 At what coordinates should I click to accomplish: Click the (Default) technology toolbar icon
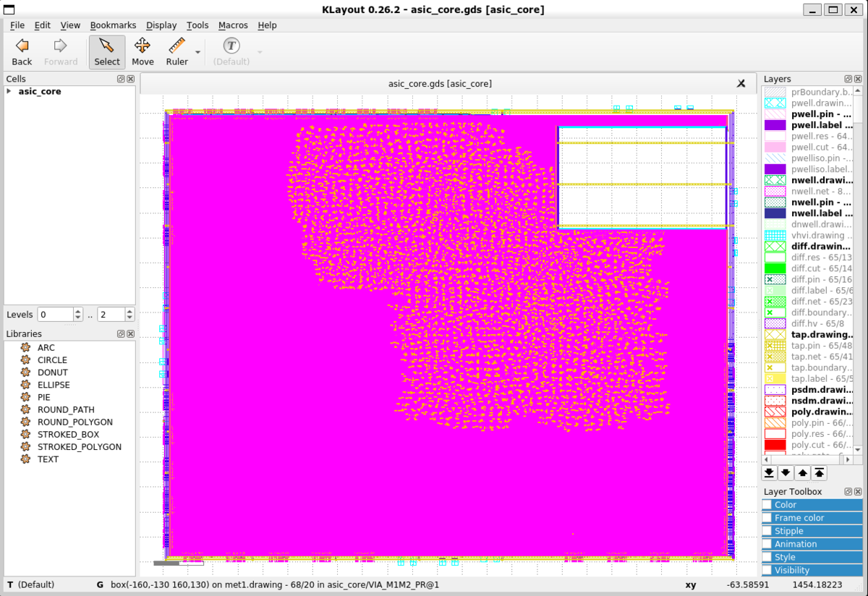231,46
